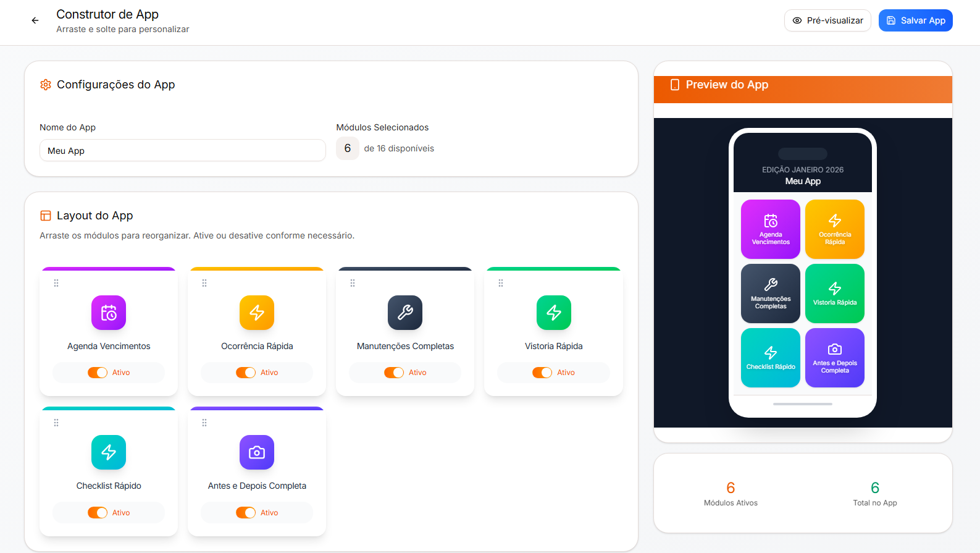
Task: Turn off Vistoria Rápida Ativo switch
Action: (542, 373)
